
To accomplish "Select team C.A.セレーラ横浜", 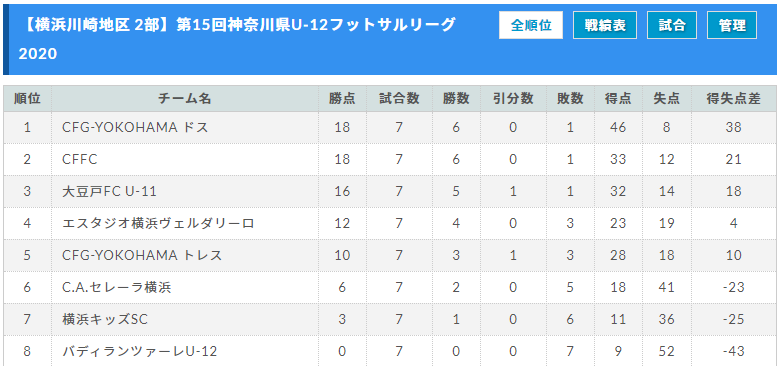I will coord(117,288).
